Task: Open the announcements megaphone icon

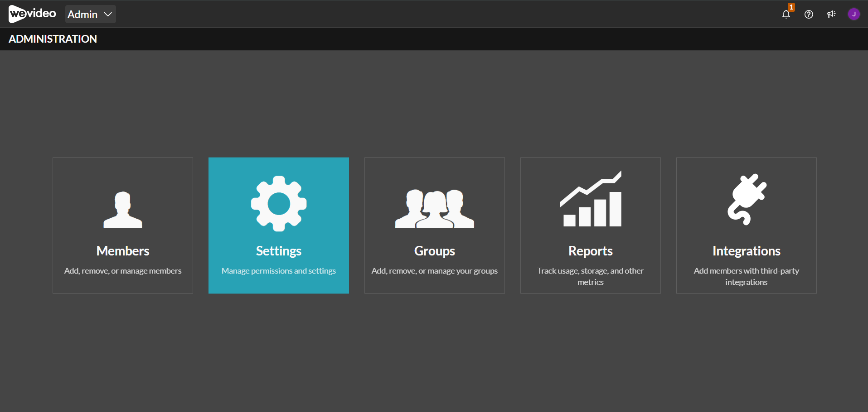Action: click(831, 14)
